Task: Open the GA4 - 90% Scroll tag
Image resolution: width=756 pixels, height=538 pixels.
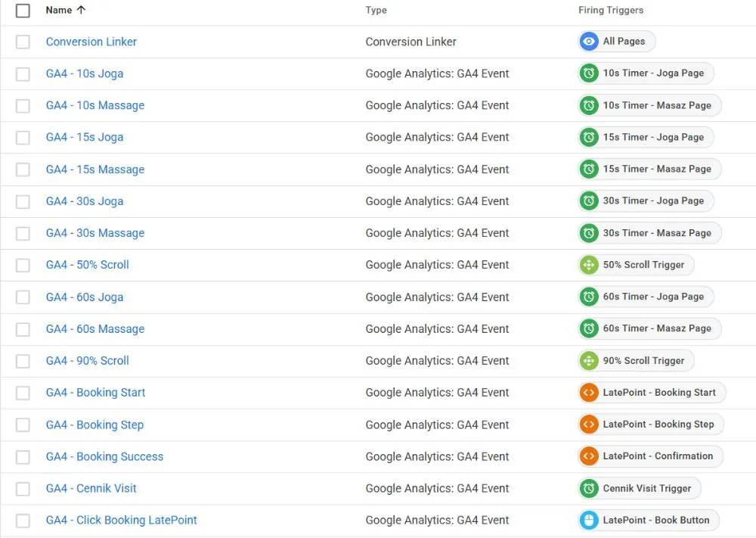Action: click(87, 361)
